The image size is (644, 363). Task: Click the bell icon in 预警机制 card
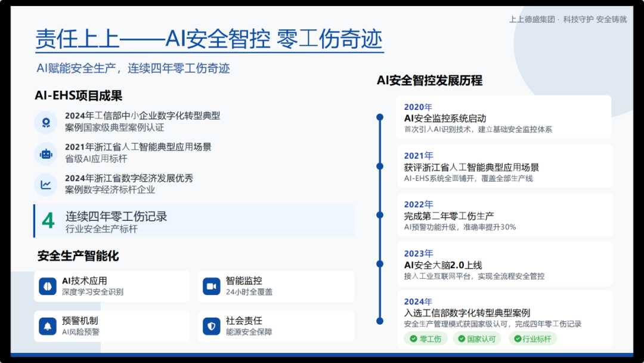pyautogui.click(x=48, y=326)
